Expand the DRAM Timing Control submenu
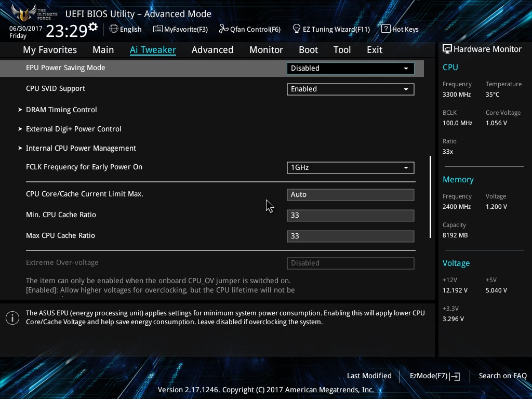 (x=61, y=110)
